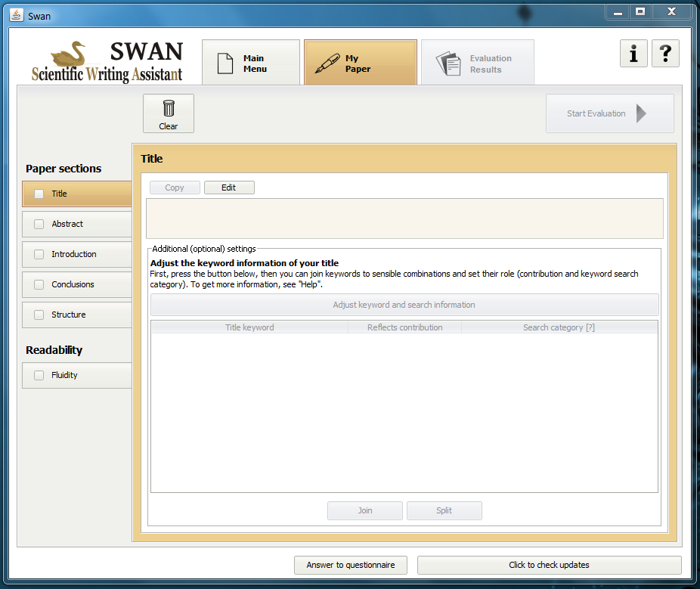This screenshot has height=589, width=700.
Task: Click Answer to questionnaire button
Action: point(351,565)
